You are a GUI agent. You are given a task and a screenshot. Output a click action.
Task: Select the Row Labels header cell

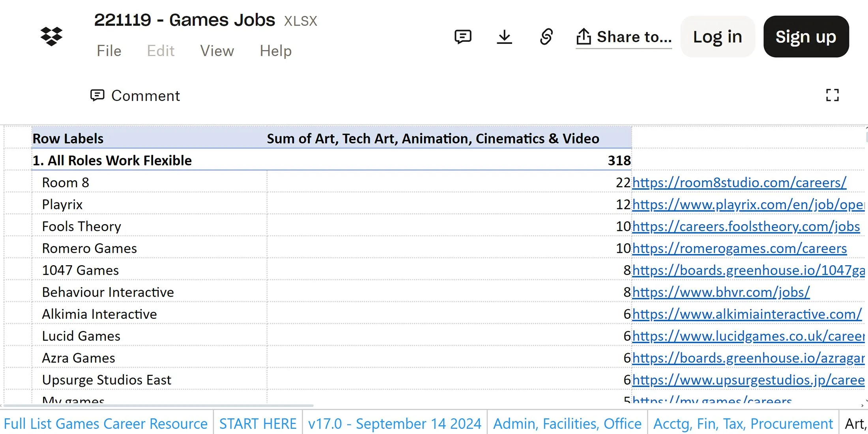point(149,138)
